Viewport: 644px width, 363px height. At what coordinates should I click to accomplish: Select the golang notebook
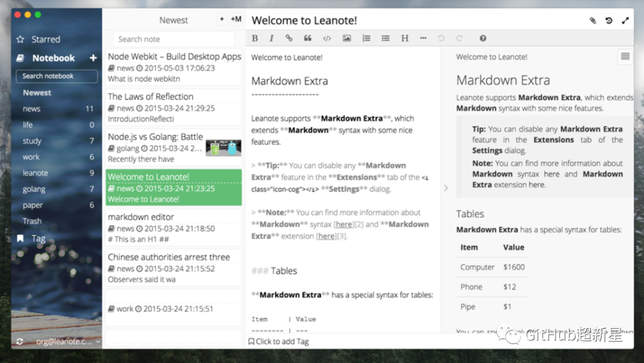click(57, 189)
